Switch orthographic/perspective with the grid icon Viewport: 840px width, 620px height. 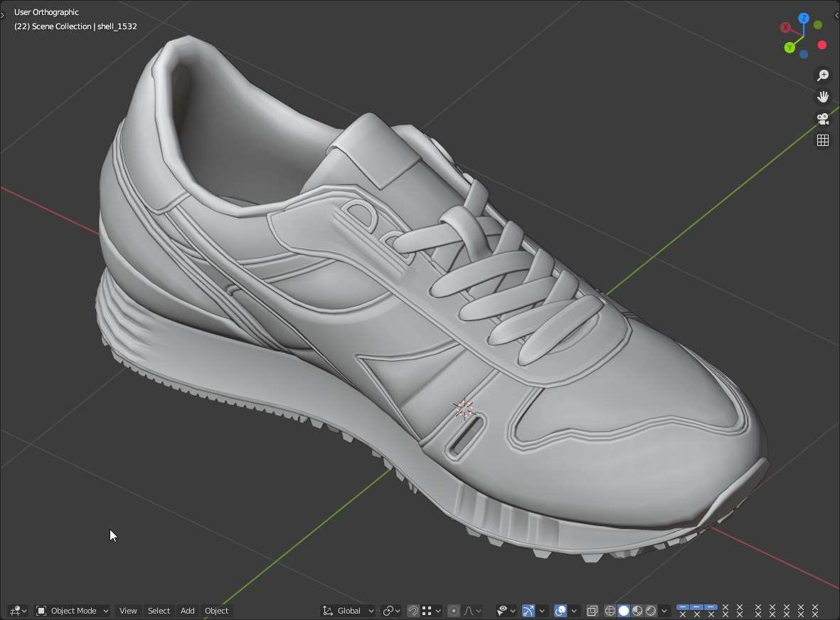[823, 140]
